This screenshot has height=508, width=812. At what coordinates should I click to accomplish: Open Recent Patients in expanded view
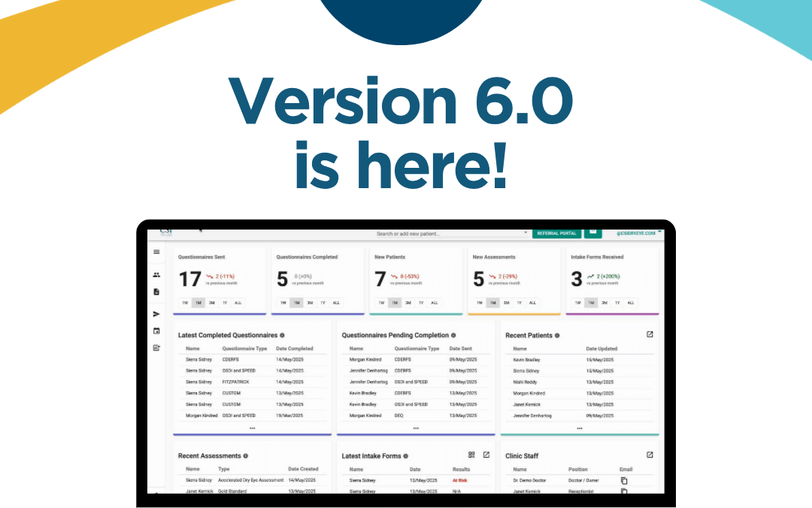650,334
